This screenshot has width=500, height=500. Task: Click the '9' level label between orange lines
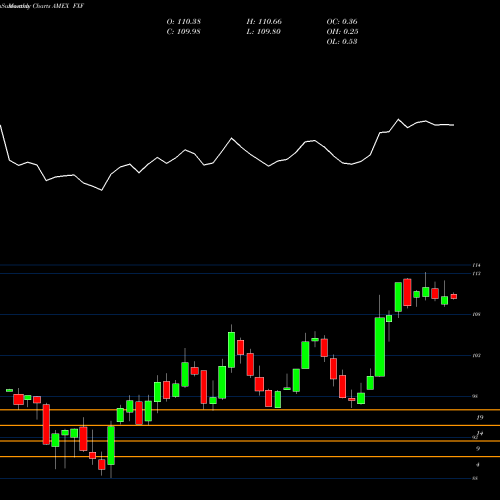click(478, 449)
